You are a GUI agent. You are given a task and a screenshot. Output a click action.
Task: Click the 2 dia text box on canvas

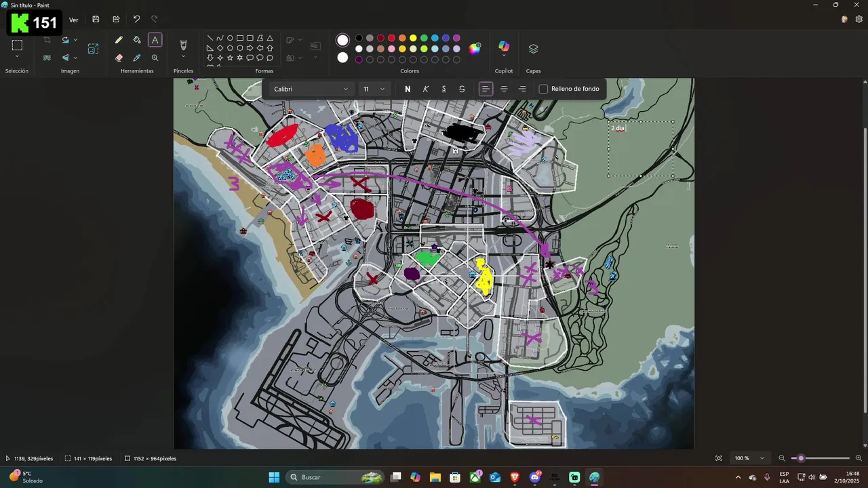coord(641,148)
